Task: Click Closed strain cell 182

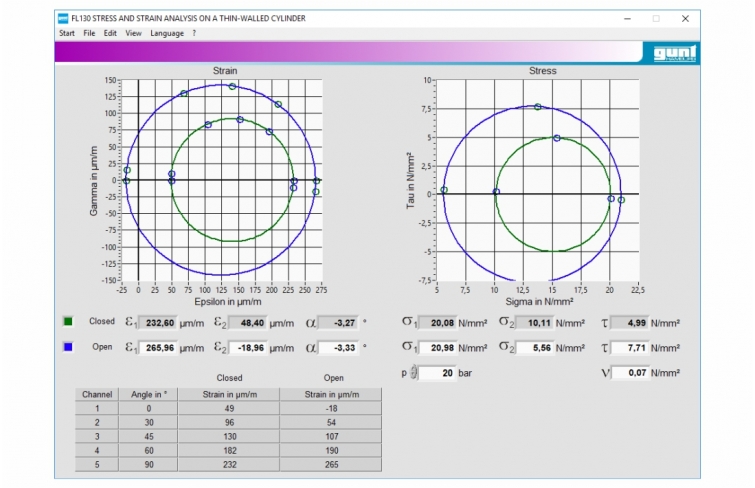Action: click(x=229, y=450)
